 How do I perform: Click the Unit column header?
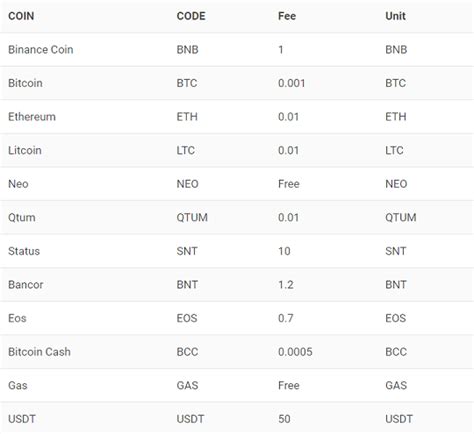tap(395, 16)
